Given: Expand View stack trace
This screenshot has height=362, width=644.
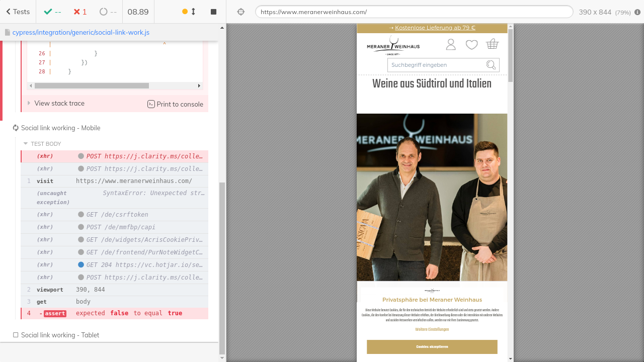Looking at the screenshot, I should 59,103.
